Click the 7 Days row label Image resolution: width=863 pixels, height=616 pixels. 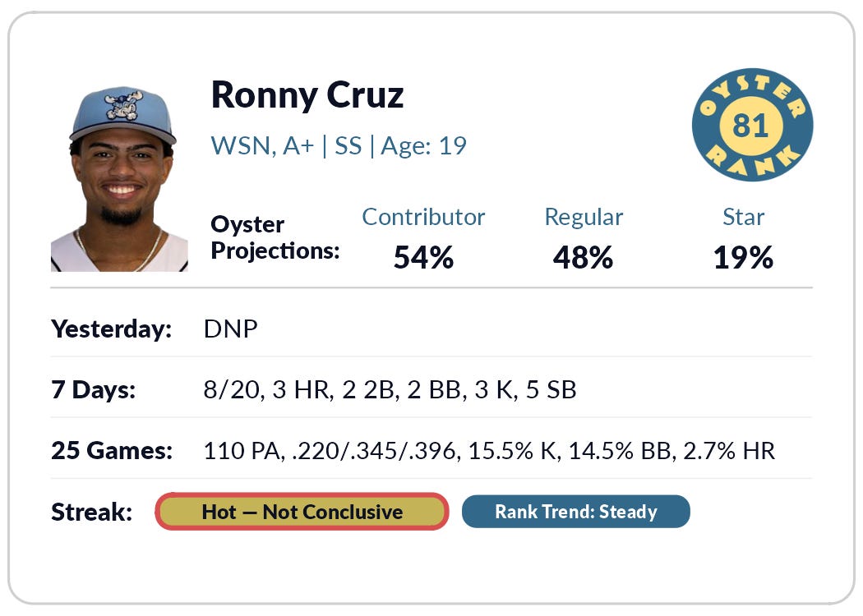coord(93,390)
